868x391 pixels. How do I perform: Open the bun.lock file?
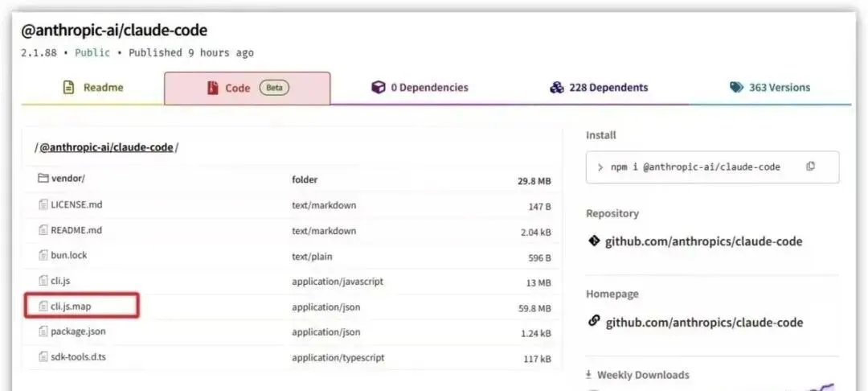coord(68,255)
